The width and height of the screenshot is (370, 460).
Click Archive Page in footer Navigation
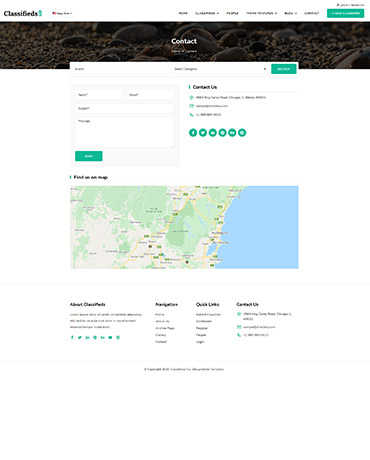[x=165, y=328]
